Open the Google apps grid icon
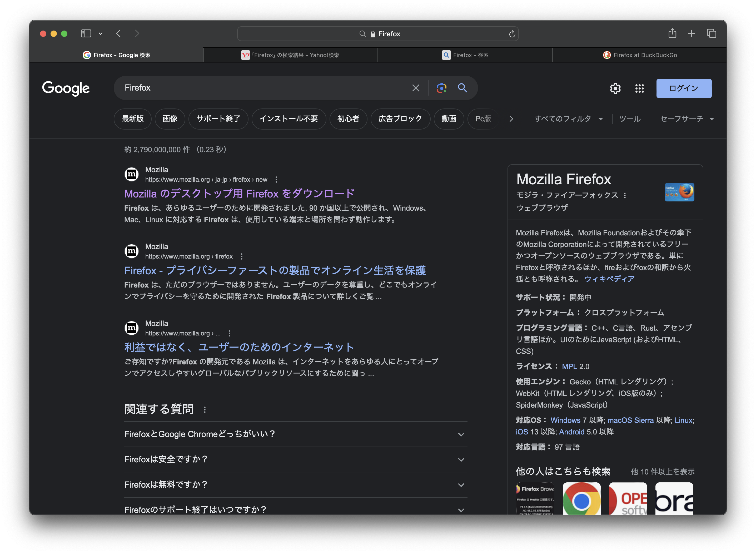756x554 pixels. [x=639, y=88]
